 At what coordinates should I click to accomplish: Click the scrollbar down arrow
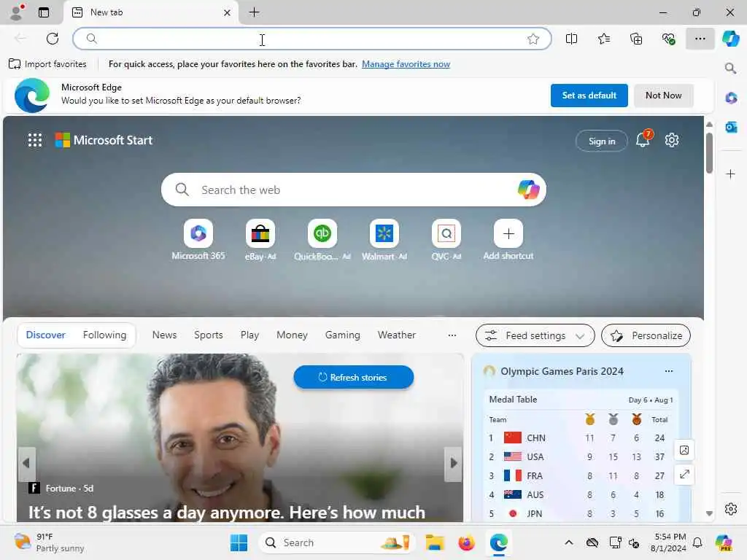point(709,513)
